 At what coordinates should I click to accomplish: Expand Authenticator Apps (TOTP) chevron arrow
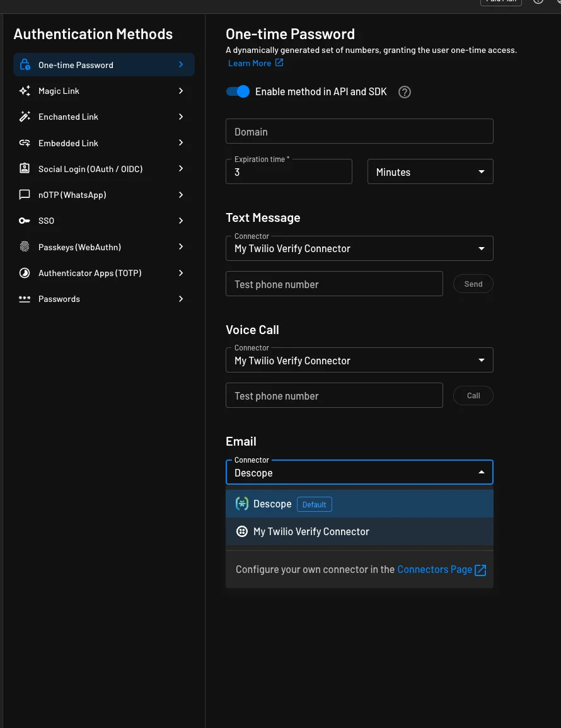click(181, 272)
